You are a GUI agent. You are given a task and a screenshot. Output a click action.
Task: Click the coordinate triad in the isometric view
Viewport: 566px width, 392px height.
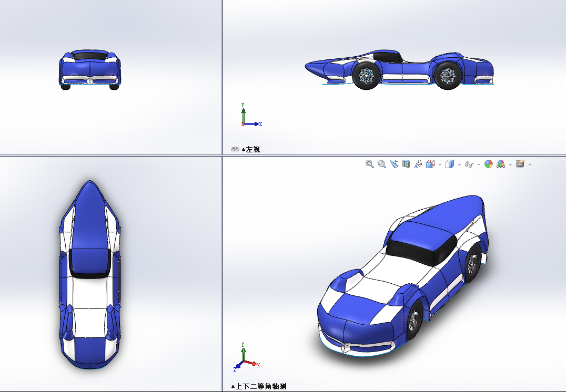(247, 357)
